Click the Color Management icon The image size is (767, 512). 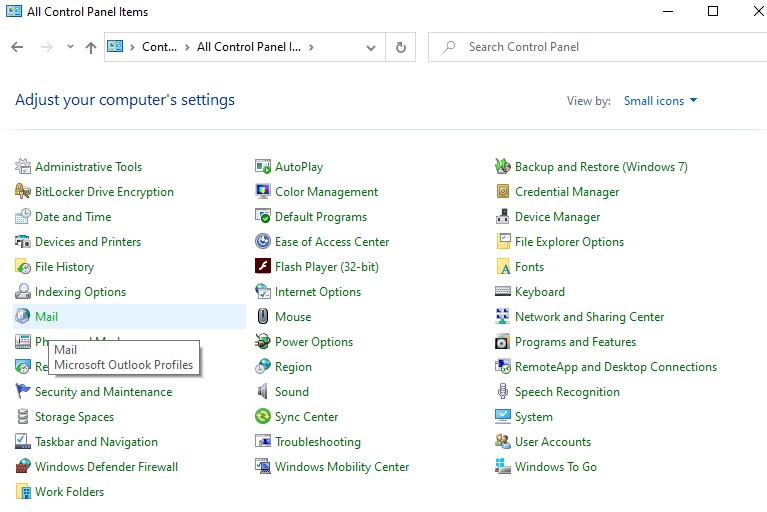pos(263,192)
